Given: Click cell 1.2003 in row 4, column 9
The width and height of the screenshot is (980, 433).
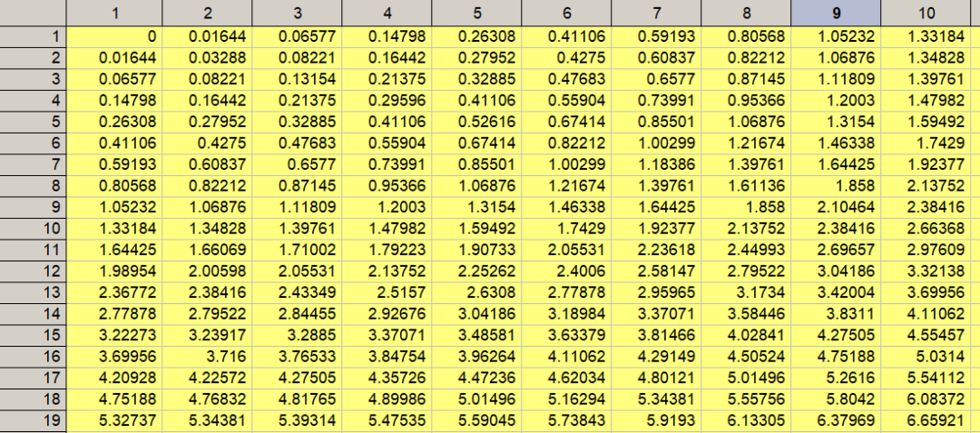Looking at the screenshot, I should tap(836, 101).
